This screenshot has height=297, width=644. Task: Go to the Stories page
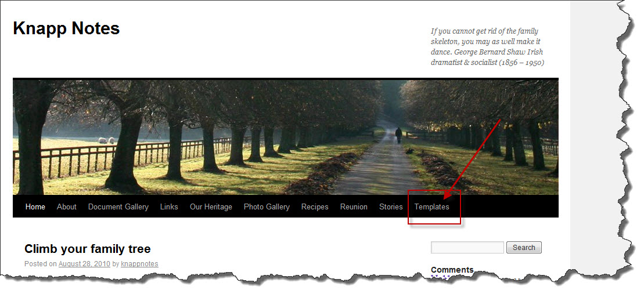391,207
